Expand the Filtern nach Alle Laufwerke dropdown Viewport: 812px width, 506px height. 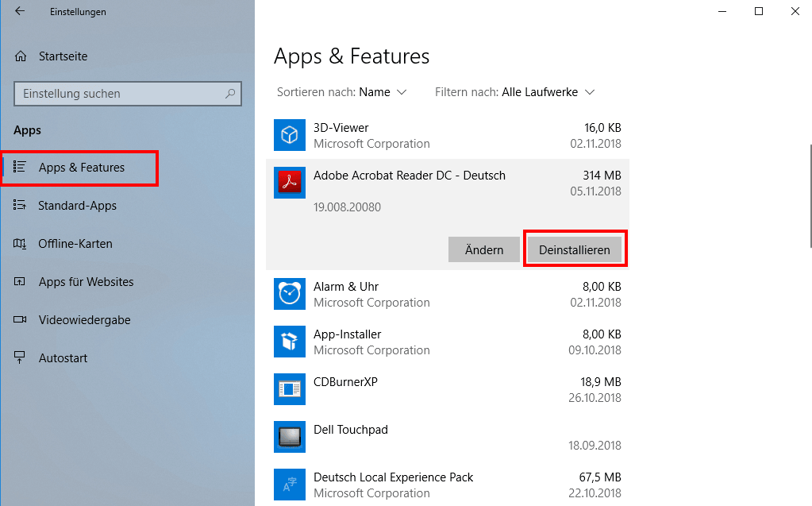(548, 92)
